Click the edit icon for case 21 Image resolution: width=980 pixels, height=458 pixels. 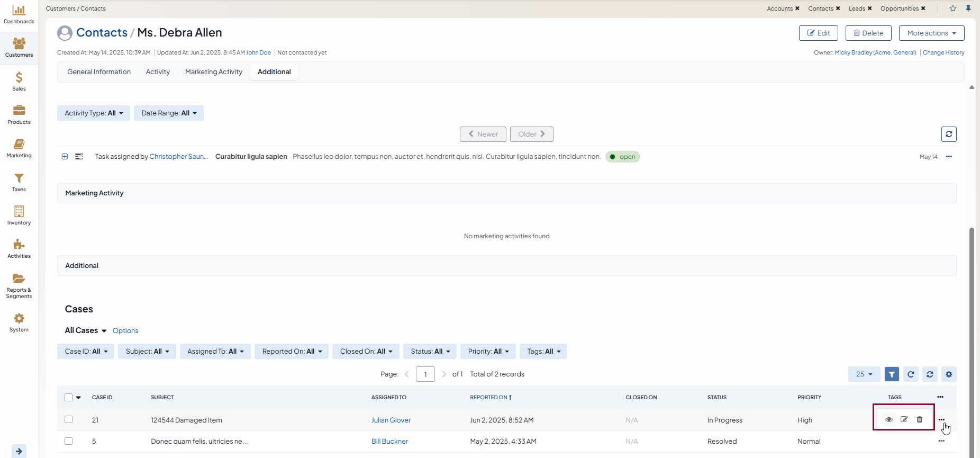(904, 419)
